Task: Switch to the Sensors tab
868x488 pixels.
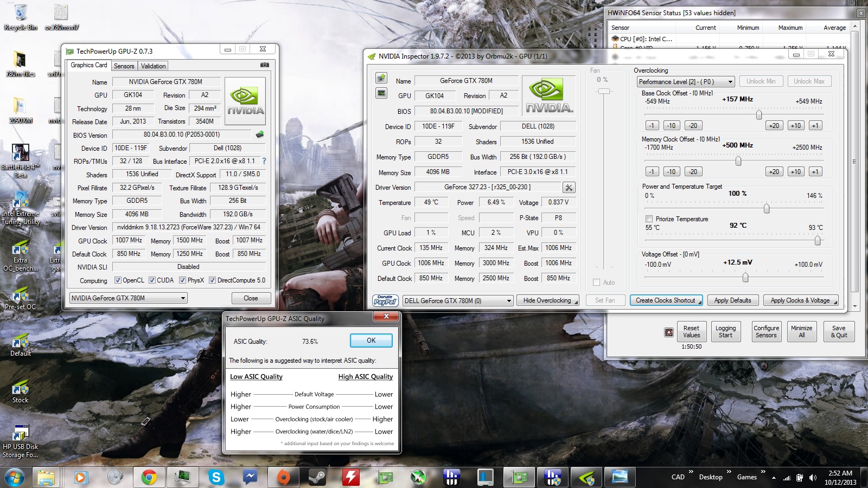Action: tap(124, 66)
